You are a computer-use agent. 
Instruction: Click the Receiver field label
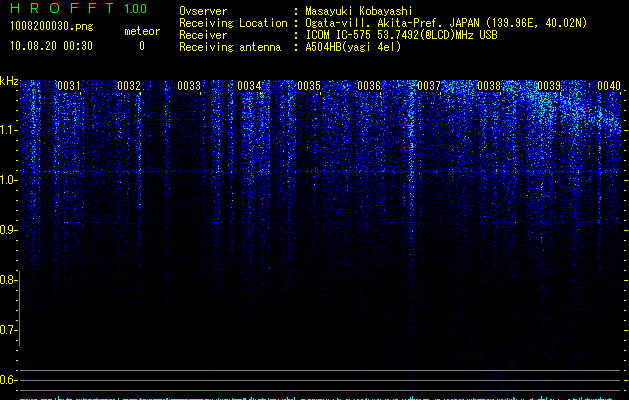203,35
